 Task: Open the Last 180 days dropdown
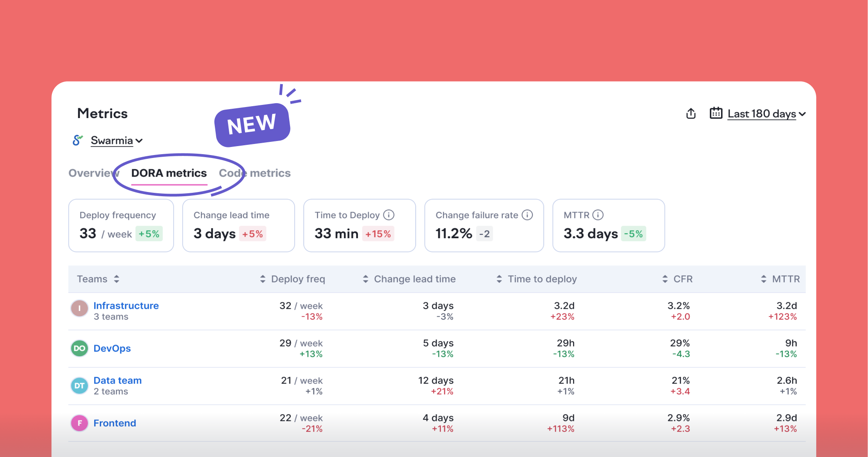coord(766,114)
